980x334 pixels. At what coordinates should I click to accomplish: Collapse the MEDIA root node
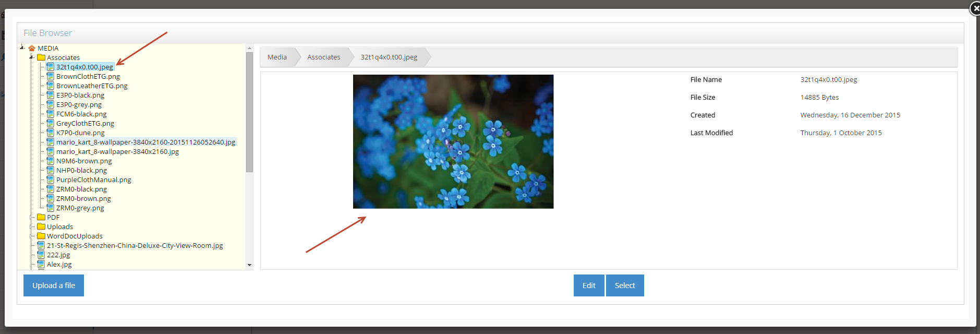[22, 48]
